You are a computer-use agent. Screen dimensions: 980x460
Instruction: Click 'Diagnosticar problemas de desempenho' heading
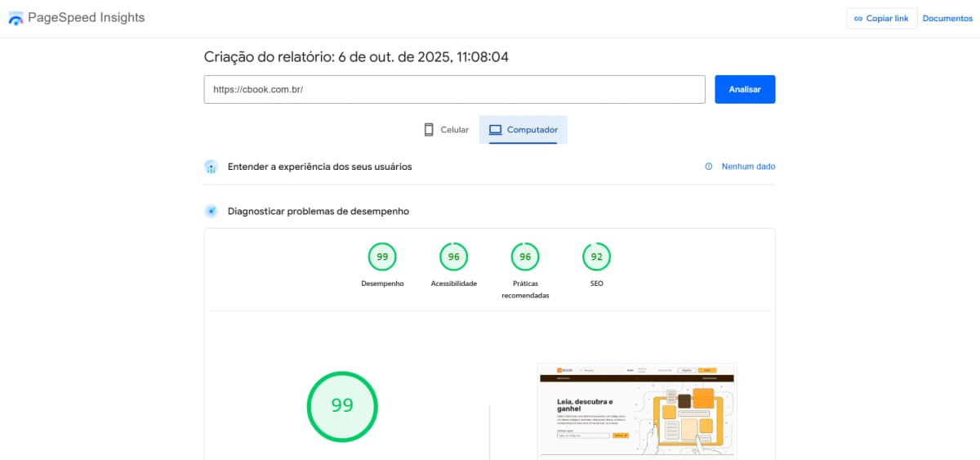pyautogui.click(x=318, y=212)
